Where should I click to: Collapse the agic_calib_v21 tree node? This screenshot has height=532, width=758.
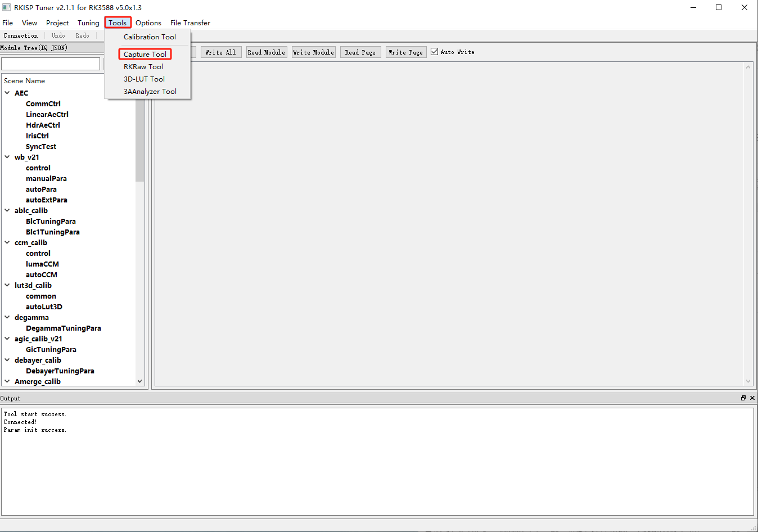pyautogui.click(x=7, y=339)
